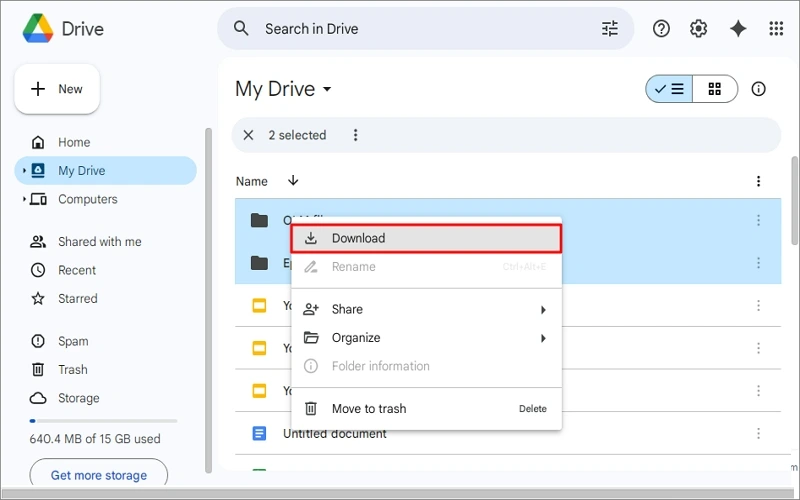Switch to list layout view
The height and width of the screenshot is (500, 800).
[669, 89]
